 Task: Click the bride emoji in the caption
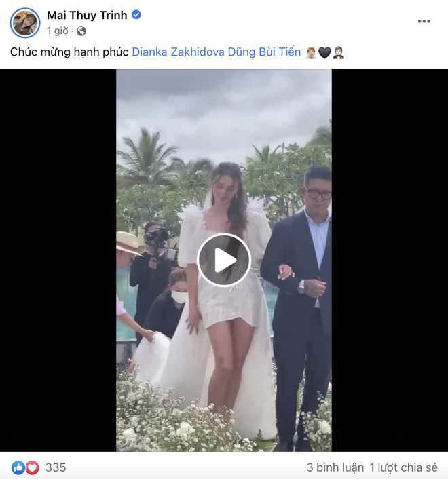tap(311, 52)
